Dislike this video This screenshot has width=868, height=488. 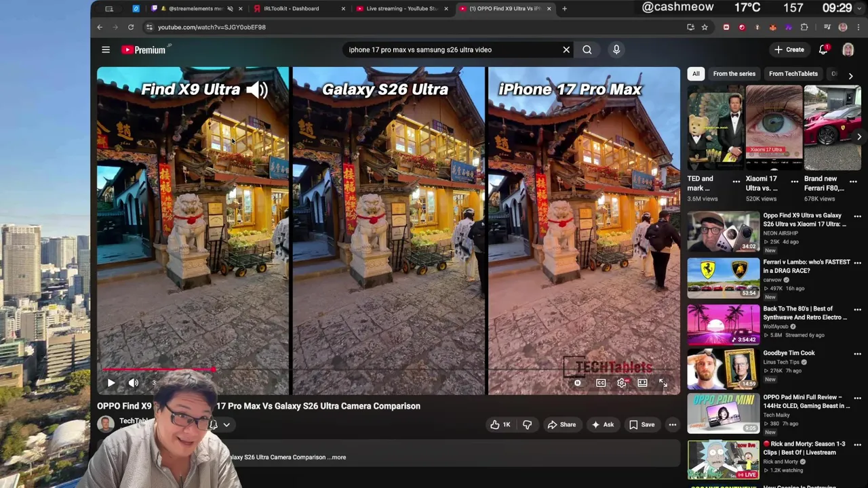[528, 425]
